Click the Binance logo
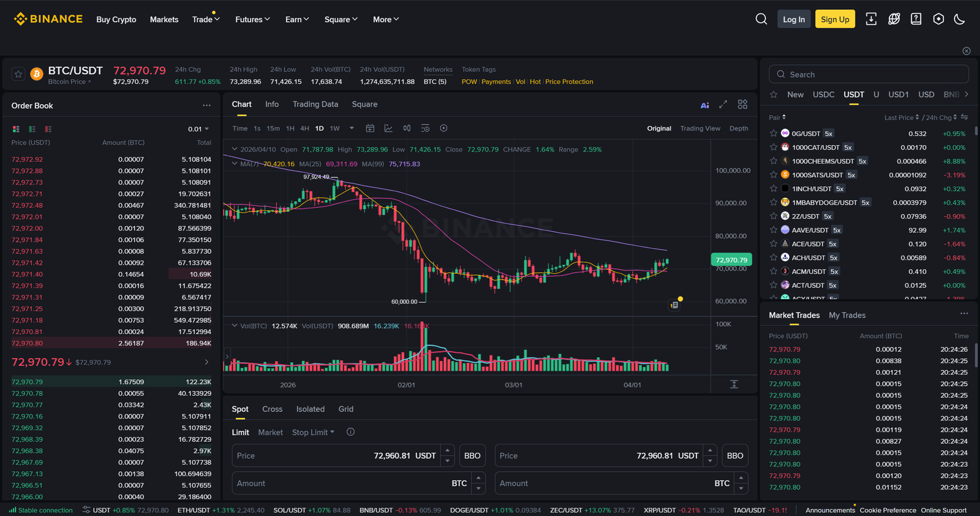The height and width of the screenshot is (516, 980). (x=48, y=19)
